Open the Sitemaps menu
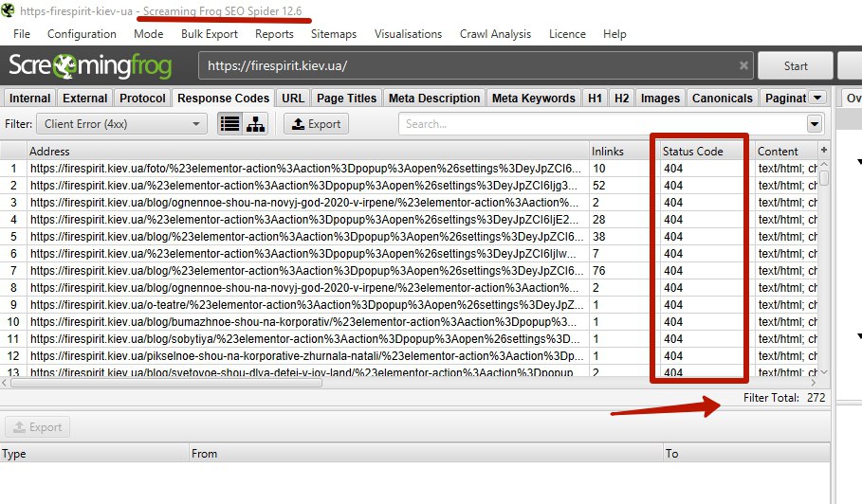The height and width of the screenshot is (504, 862). (x=334, y=34)
